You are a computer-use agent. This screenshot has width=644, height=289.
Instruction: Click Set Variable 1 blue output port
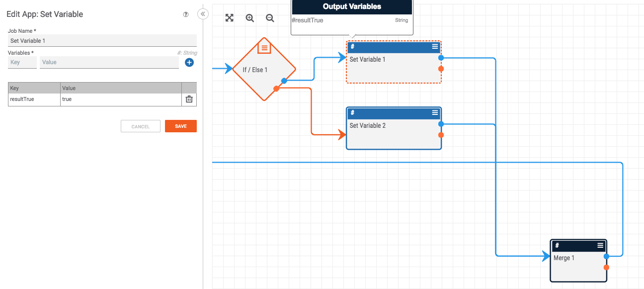(x=441, y=58)
